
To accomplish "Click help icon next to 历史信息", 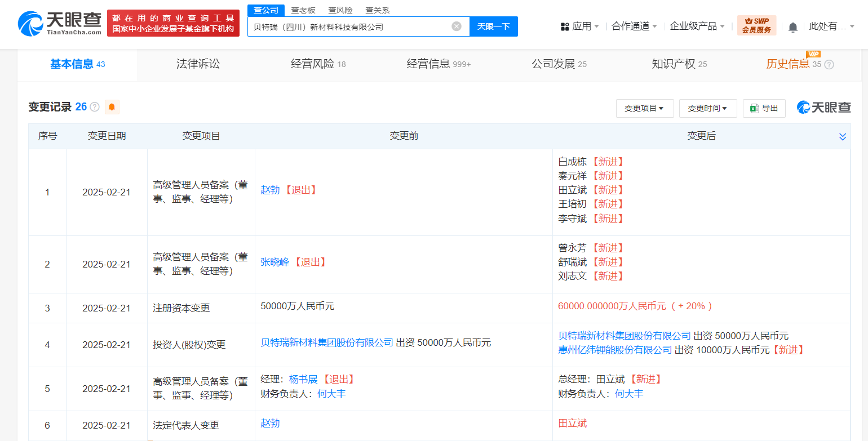I will tap(829, 65).
